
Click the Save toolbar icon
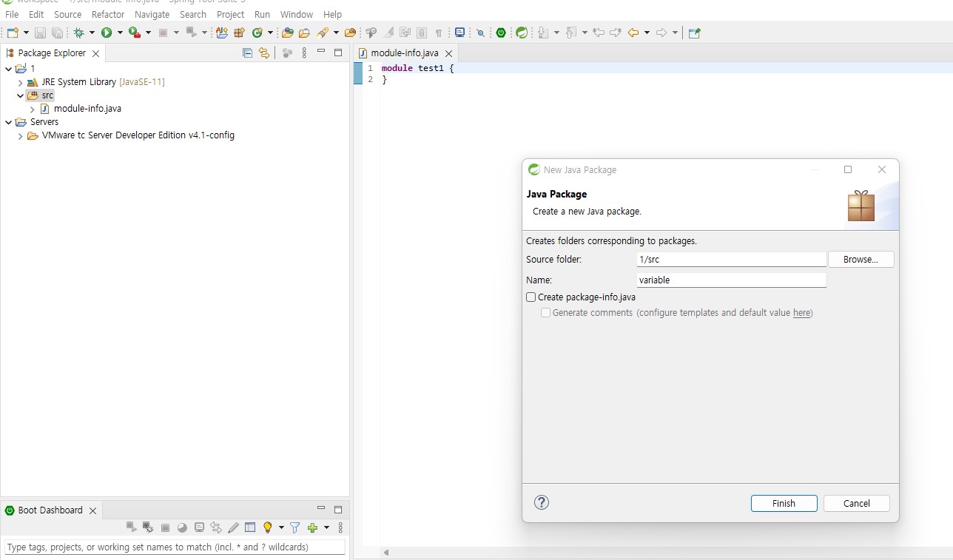40,33
